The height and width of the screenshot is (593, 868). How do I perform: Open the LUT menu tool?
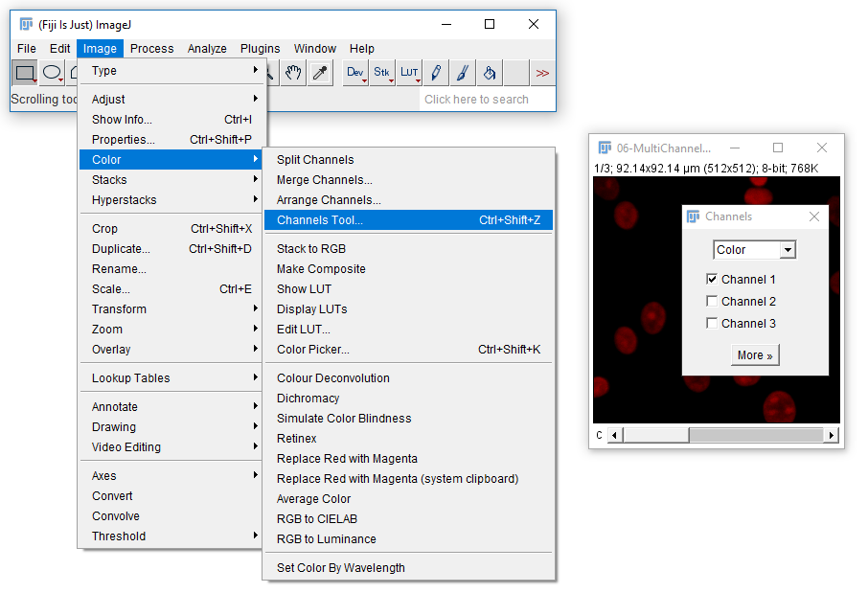coord(409,73)
